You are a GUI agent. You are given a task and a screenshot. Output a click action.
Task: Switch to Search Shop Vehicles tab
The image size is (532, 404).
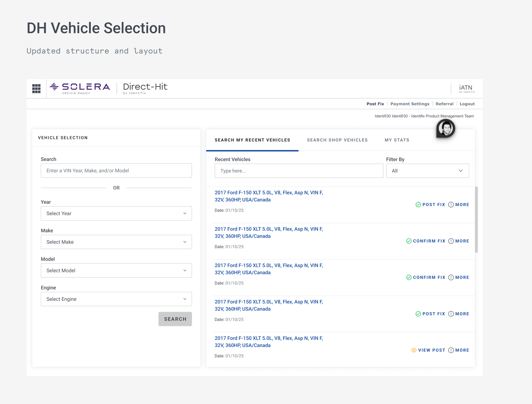pos(337,140)
